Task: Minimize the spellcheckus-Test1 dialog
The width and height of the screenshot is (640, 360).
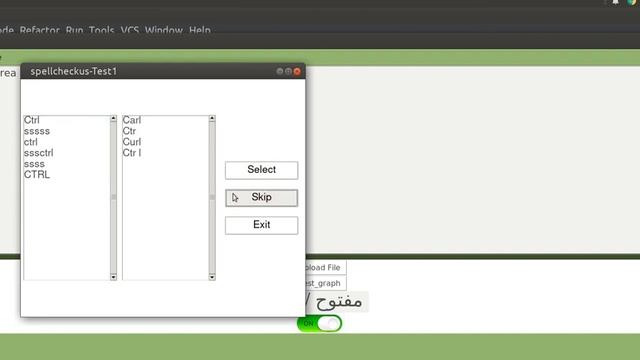Action: click(x=280, y=71)
